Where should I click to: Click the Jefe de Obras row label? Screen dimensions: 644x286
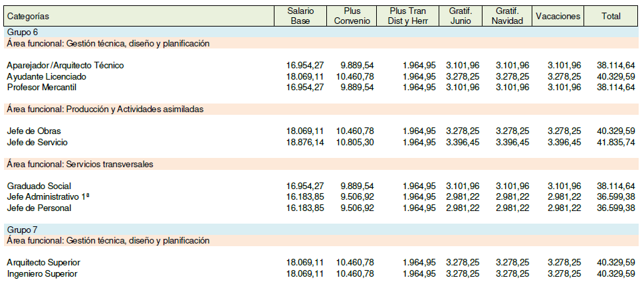coord(34,131)
